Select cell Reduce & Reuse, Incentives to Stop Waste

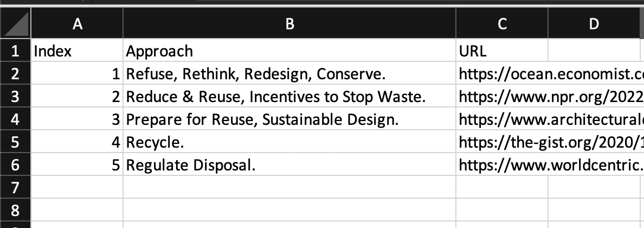[289, 97]
